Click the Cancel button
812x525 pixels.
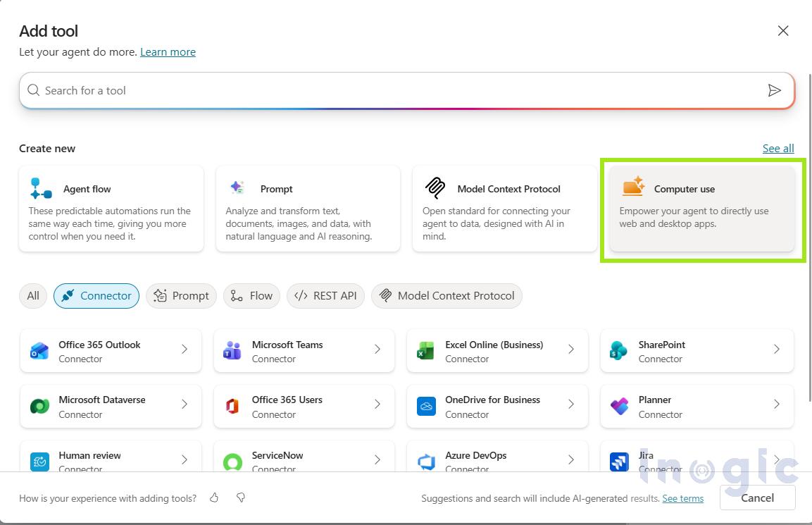pos(758,498)
